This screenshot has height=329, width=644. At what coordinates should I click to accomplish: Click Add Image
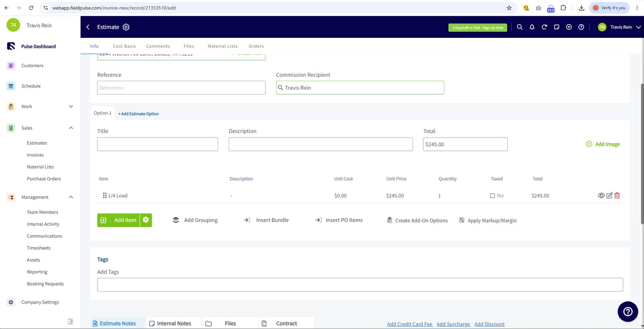click(603, 144)
